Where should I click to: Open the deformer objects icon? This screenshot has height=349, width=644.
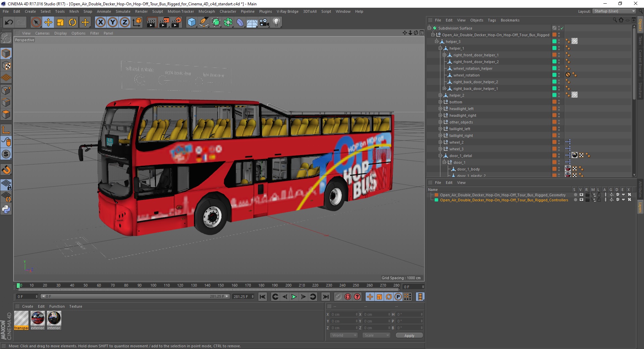click(x=240, y=22)
